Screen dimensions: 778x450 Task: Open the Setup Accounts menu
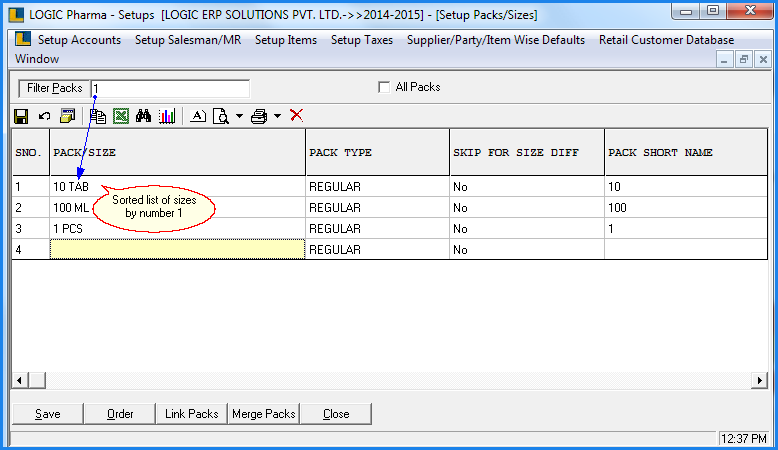79,40
